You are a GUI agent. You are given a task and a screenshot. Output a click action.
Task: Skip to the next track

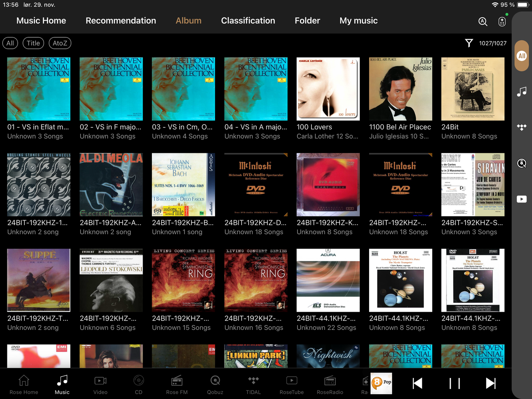pyautogui.click(x=491, y=383)
